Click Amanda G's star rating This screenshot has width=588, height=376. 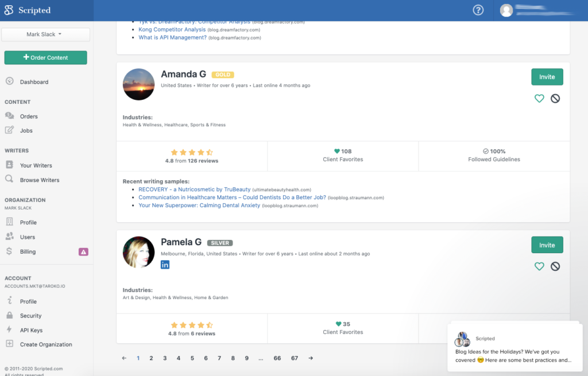[x=192, y=152]
